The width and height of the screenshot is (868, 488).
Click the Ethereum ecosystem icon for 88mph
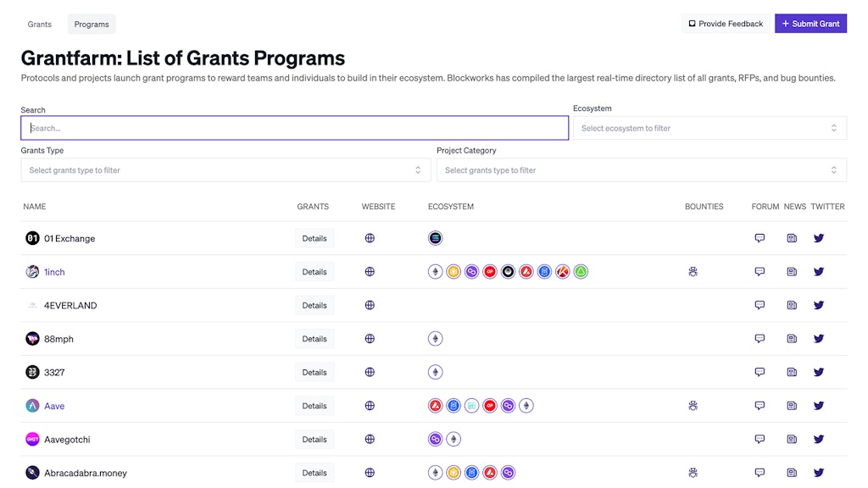click(436, 339)
